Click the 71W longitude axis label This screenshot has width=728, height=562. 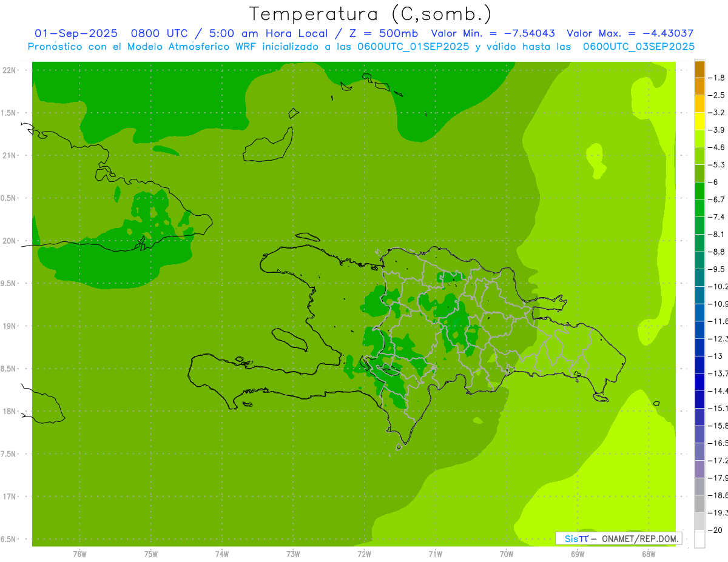(x=435, y=554)
